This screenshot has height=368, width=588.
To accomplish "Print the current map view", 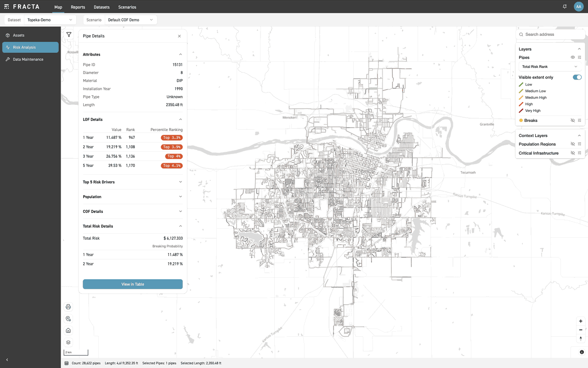I will coord(68,307).
